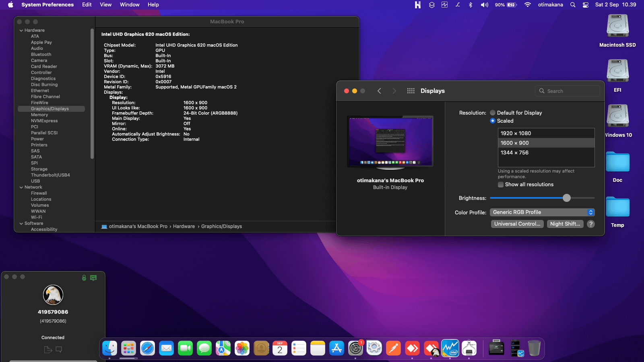The image size is (644, 362).
Task: Open the Color Profile dropdown
Action: 542,212
